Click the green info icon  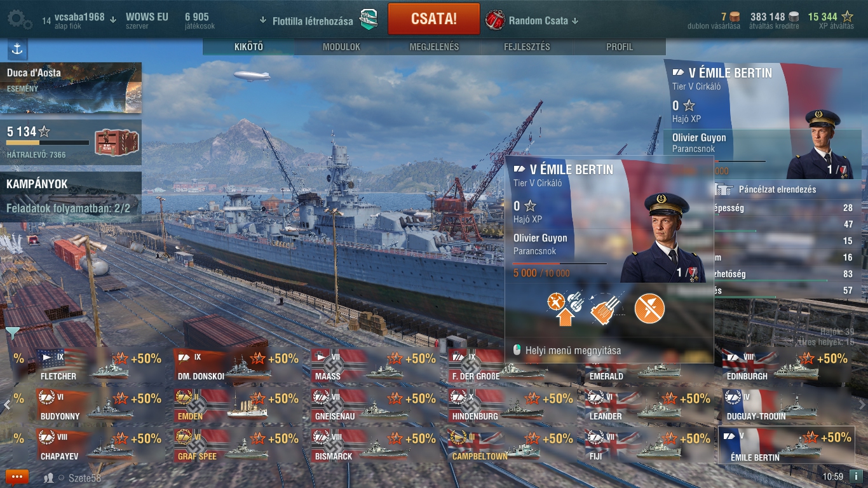point(856,476)
